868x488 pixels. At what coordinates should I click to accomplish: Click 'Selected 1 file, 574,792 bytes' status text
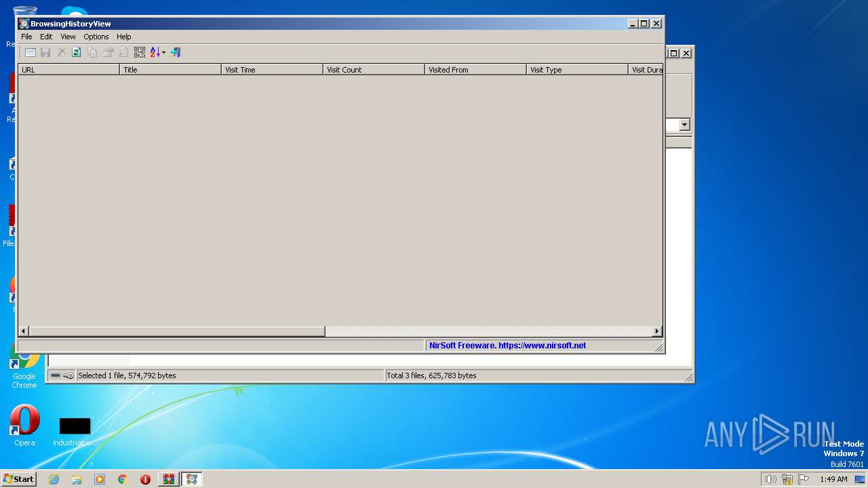pos(127,375)
